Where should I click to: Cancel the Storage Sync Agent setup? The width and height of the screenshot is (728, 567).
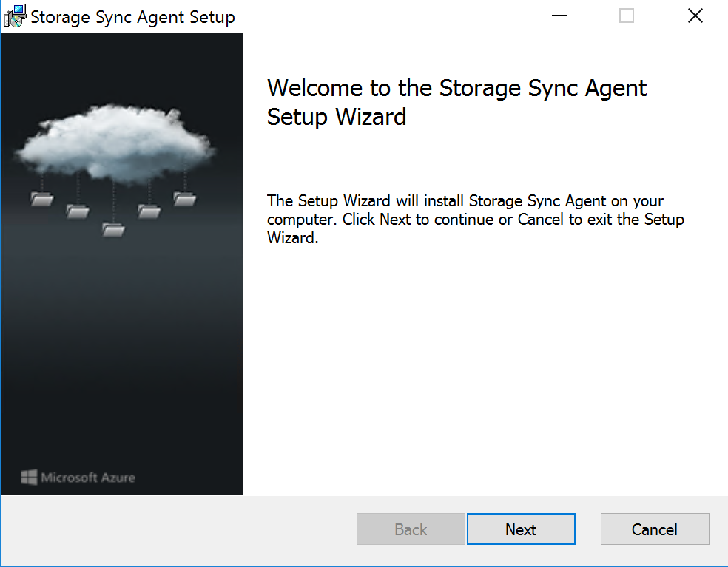coord(654,529)
